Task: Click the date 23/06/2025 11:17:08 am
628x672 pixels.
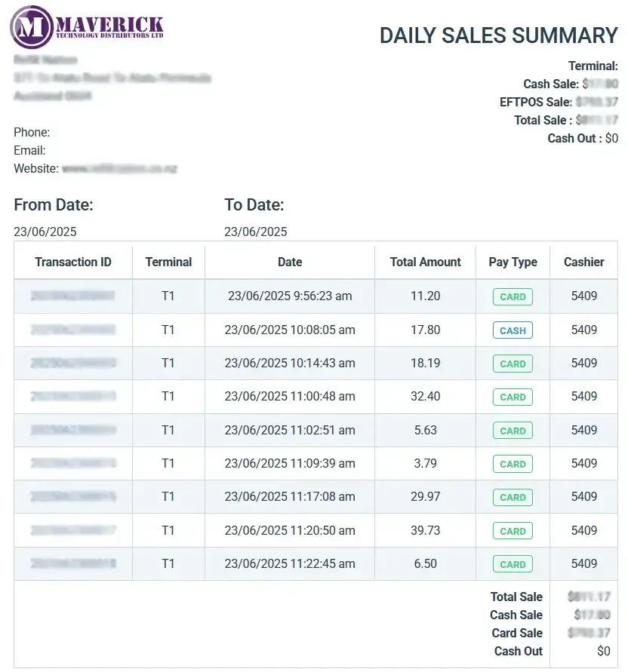Action: tap(290, 497)
